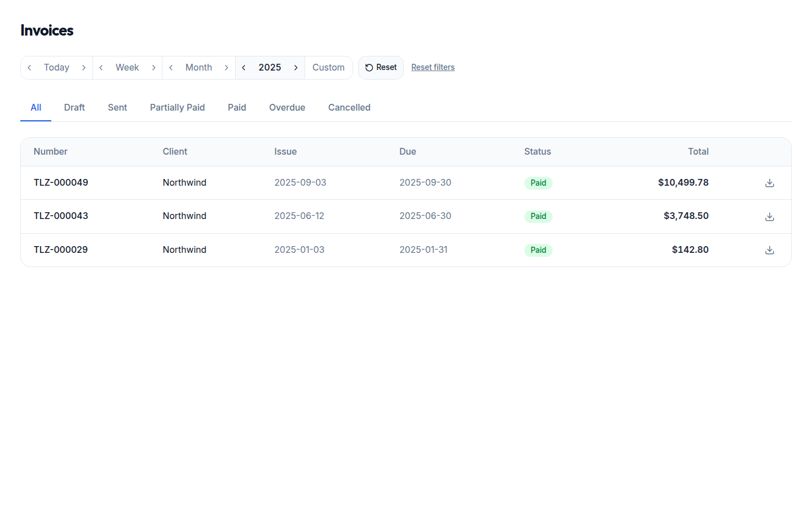Select the Month date range
812x508 pixels.
click(199, 68)
